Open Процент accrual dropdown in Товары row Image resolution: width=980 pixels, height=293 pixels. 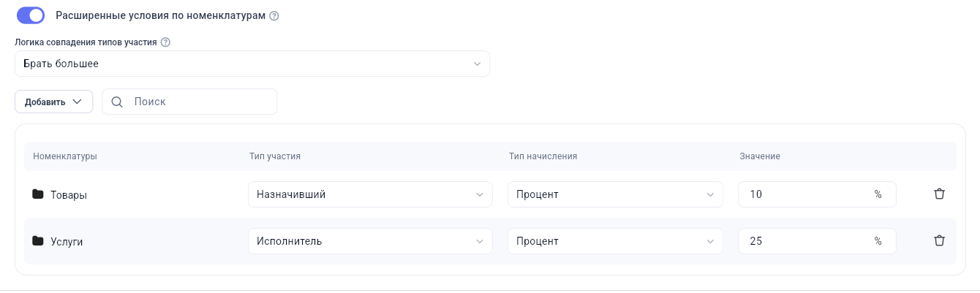615,194
